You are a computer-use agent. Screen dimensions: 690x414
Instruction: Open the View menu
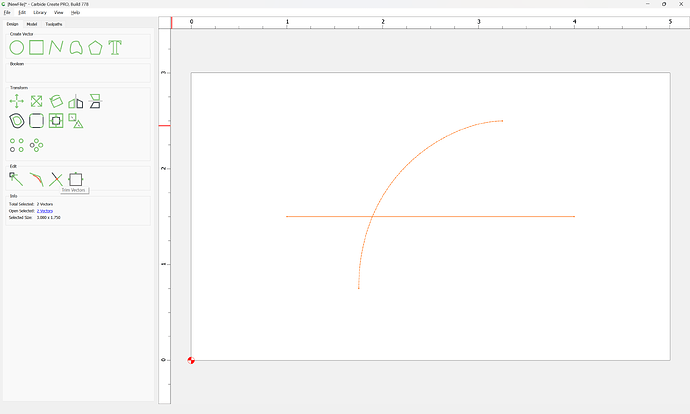point(59,12)
